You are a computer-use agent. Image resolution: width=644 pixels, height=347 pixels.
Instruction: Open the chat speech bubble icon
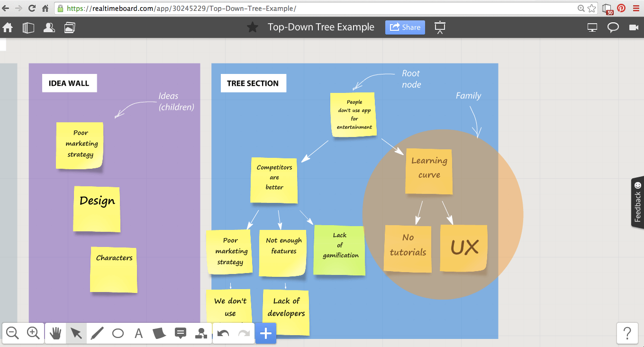click(613, 27)
